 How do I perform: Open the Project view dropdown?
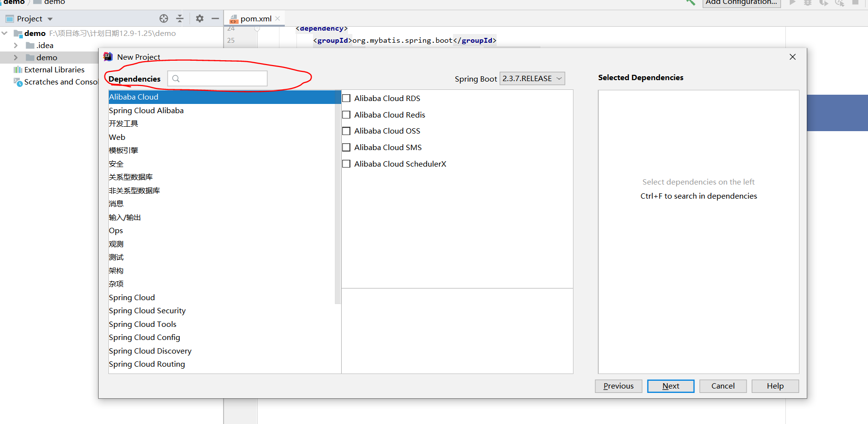click(50, 19)
